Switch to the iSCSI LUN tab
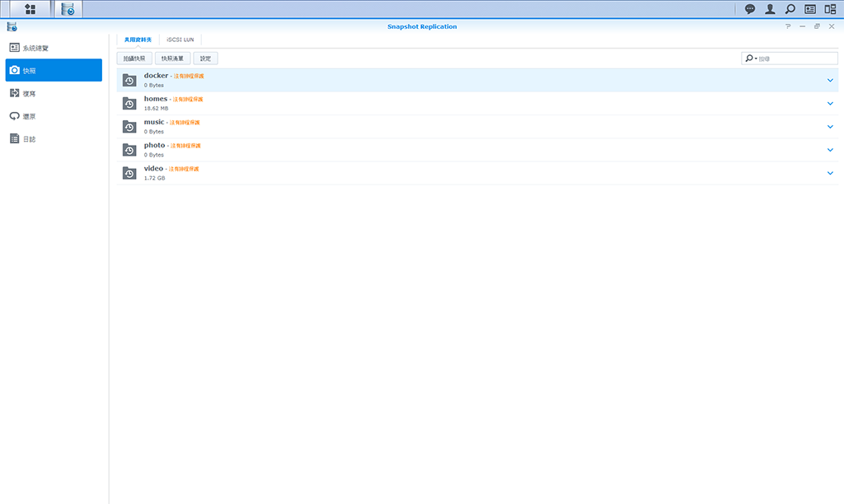The image size is (844, 504). 181,40
